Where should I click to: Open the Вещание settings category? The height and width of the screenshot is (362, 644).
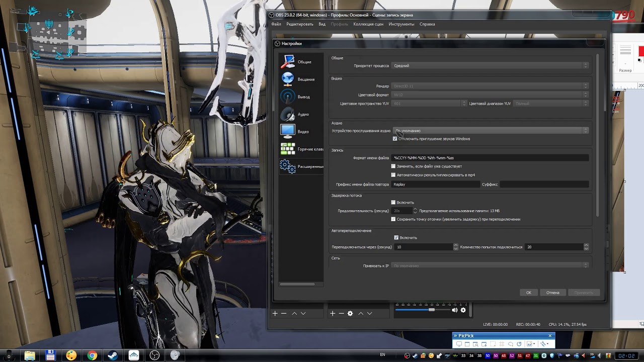pyautogui.click(x=301, y=79)
